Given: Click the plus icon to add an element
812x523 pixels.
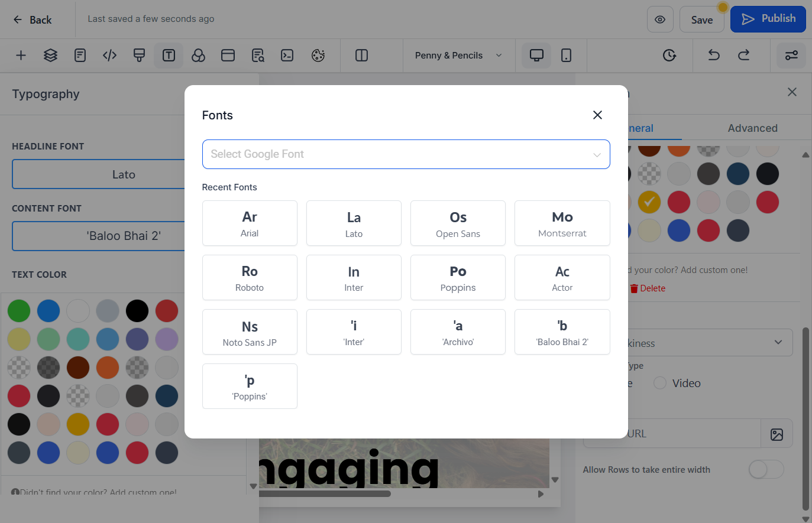Looking at the screenshot, I should click(x=21, y=56).
